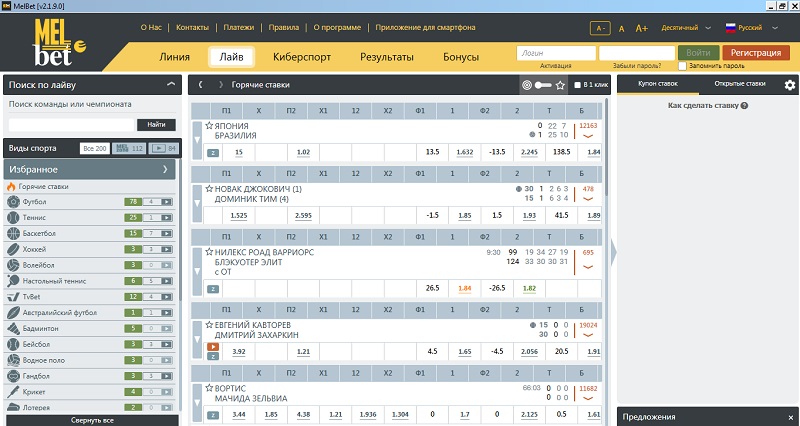Click the target icon in the Горячие ставки header

click(528, 86)
